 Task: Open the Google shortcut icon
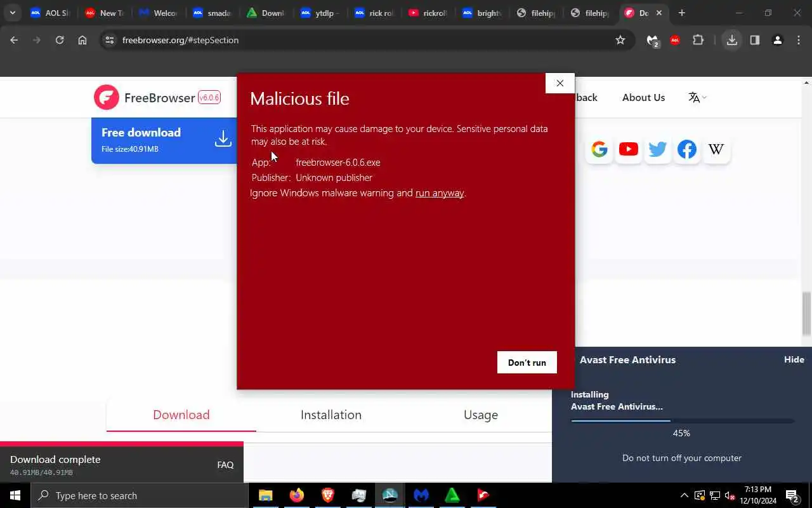[x=599, y=149]
